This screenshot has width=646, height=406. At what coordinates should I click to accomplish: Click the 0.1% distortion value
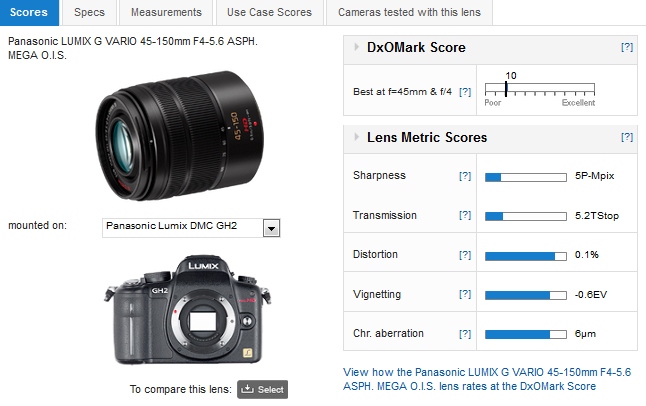[587, 255]
